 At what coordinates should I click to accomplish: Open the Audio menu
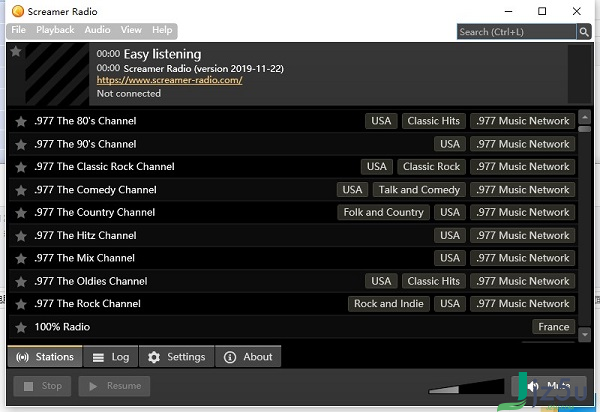98,30
